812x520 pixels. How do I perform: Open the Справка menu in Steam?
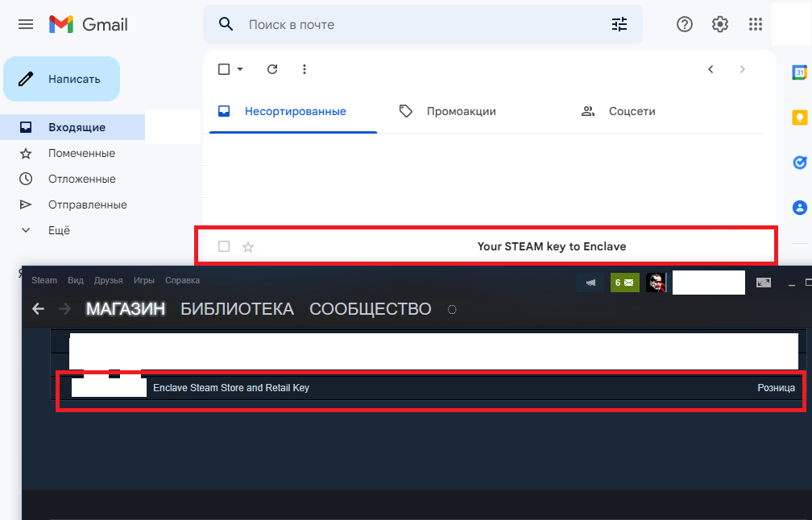pos(182,280)
